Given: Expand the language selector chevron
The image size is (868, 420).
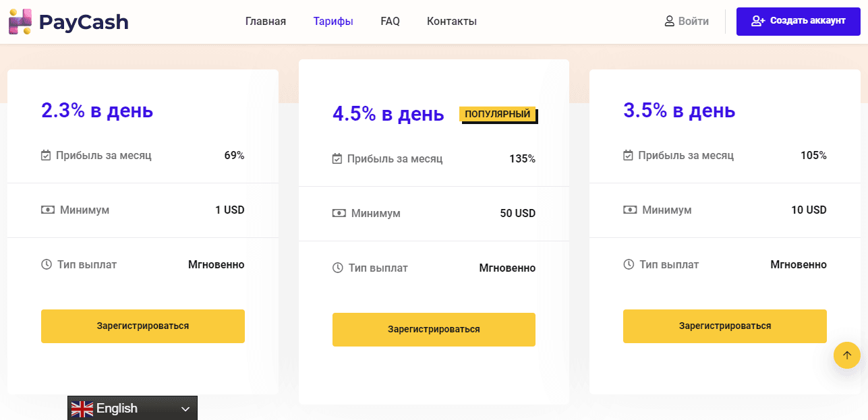Looking at the screenshot, I should point(185,409).
